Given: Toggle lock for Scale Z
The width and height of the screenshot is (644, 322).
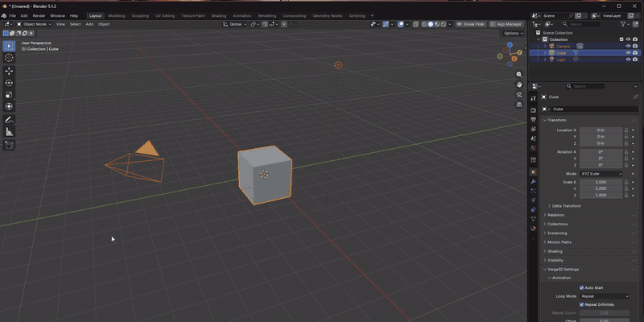Looking at the screenshot, I should [x=626, y=195].
